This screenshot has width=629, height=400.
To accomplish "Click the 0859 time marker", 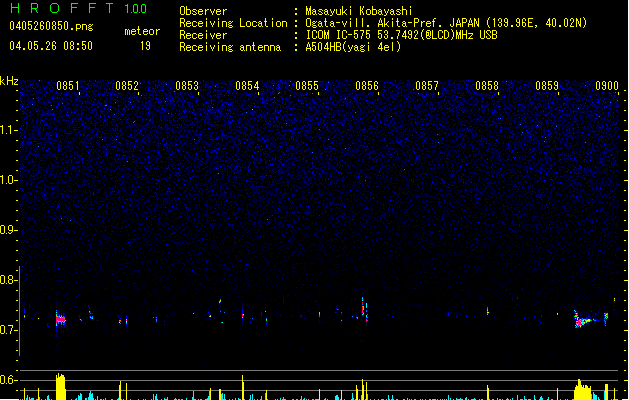I will tap(547, 86).
